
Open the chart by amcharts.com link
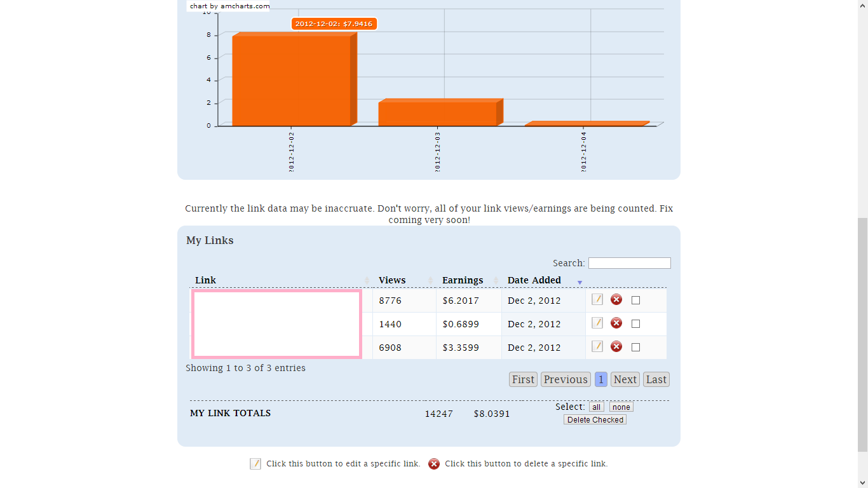(x=229, y=6)
